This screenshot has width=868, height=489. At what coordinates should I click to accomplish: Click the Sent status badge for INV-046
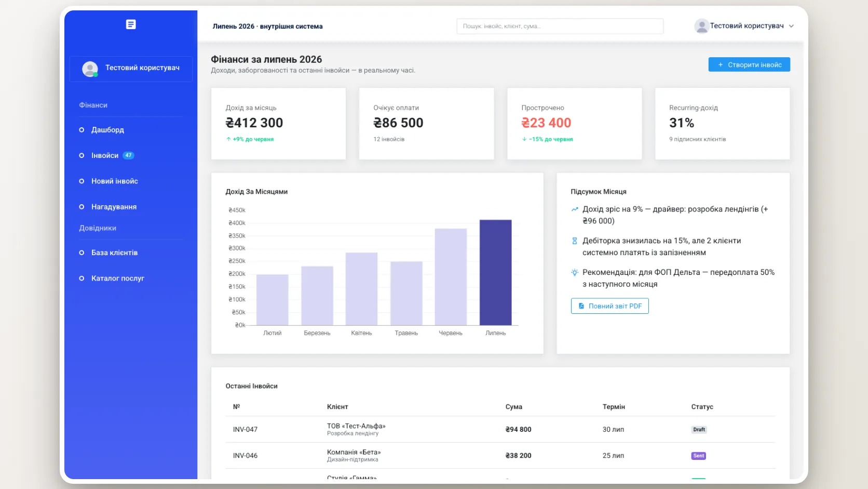699,456
